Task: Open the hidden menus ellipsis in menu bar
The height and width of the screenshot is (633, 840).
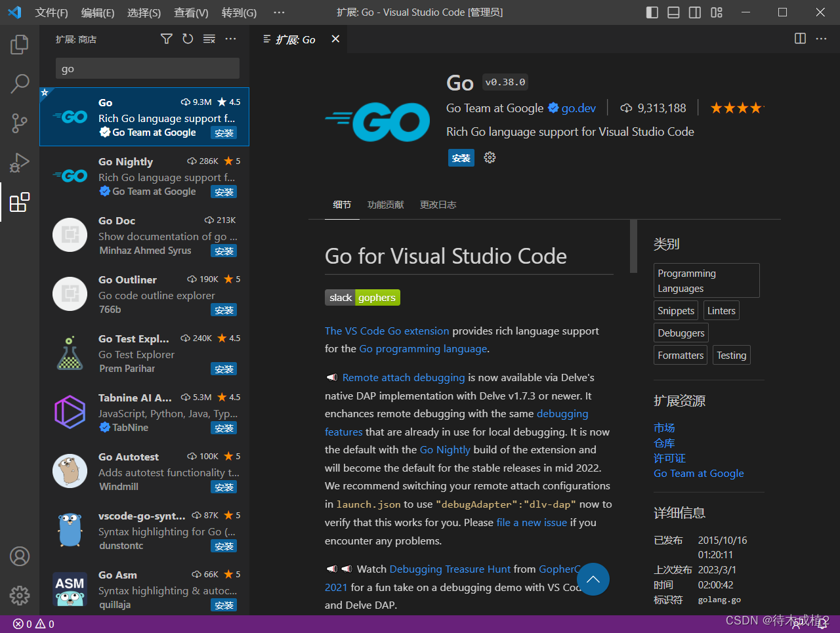Action: point(279,12)
